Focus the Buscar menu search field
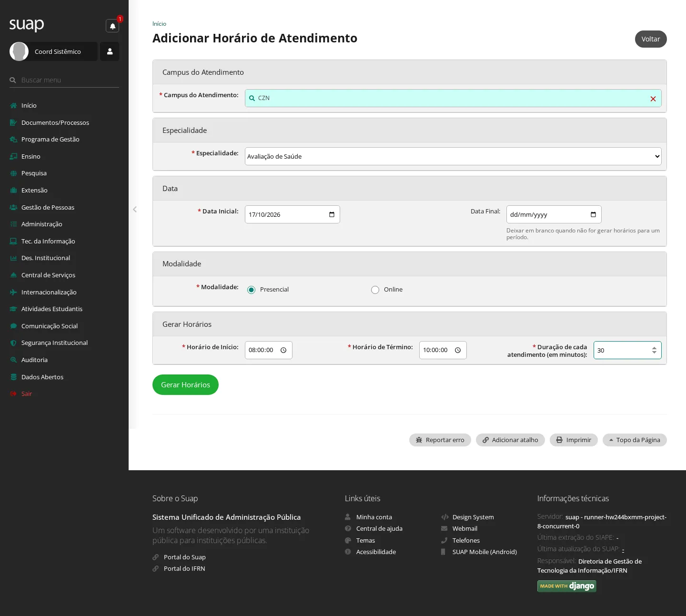The height and width of the screenshot is (616, 686). pyautogui.click(x=64, y=80)
